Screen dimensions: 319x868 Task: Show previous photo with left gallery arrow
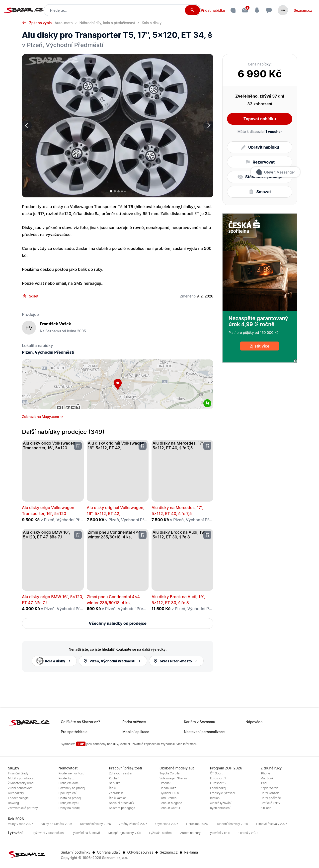27,125
